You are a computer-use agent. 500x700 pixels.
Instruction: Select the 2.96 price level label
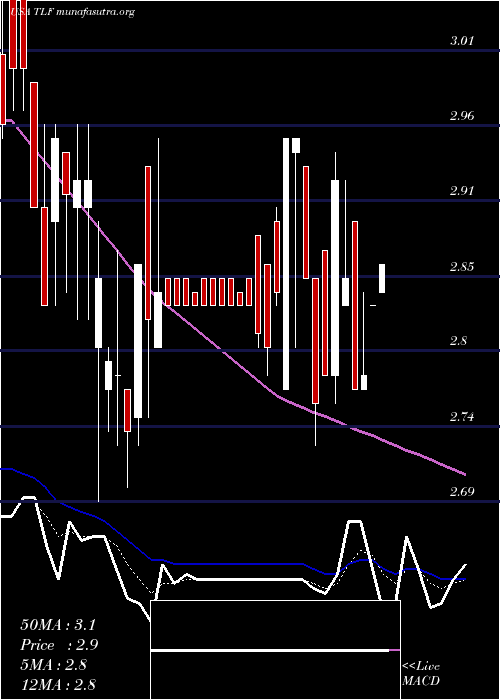(461, 117)
